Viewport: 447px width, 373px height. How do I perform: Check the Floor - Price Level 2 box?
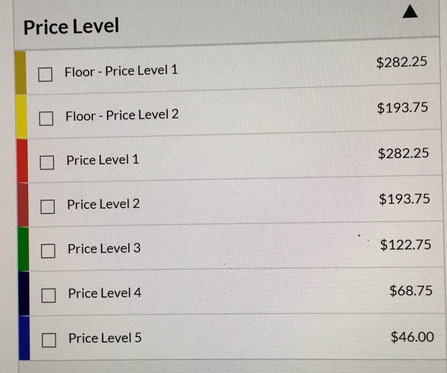click(46, 118)
